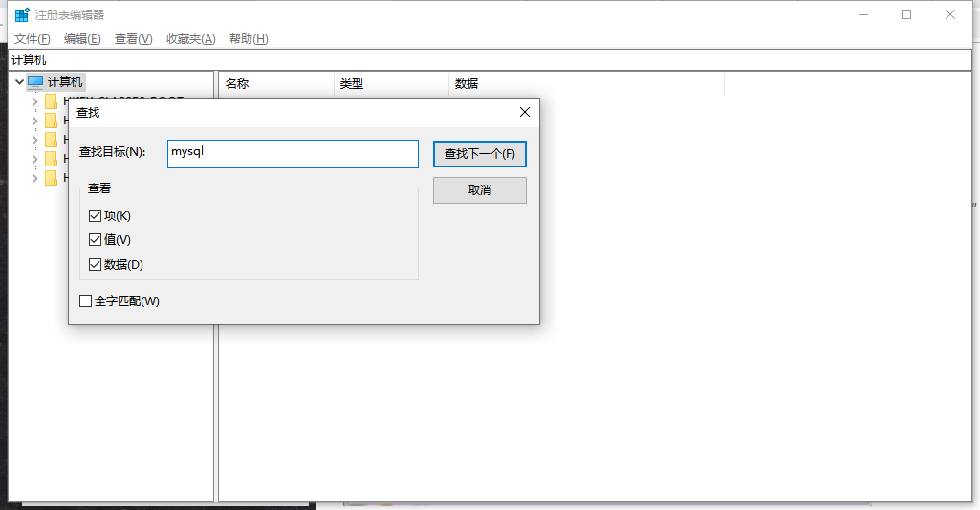Click the 数据 column header
This screenshot has width=980, height=510.
[586, 84]
